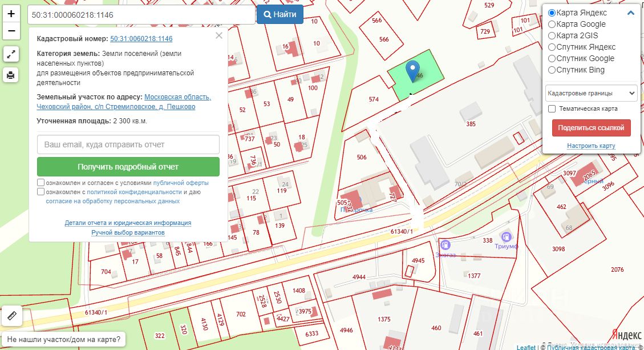Zoom out with the minus button
644x350 pixels.
pos(11,31)
